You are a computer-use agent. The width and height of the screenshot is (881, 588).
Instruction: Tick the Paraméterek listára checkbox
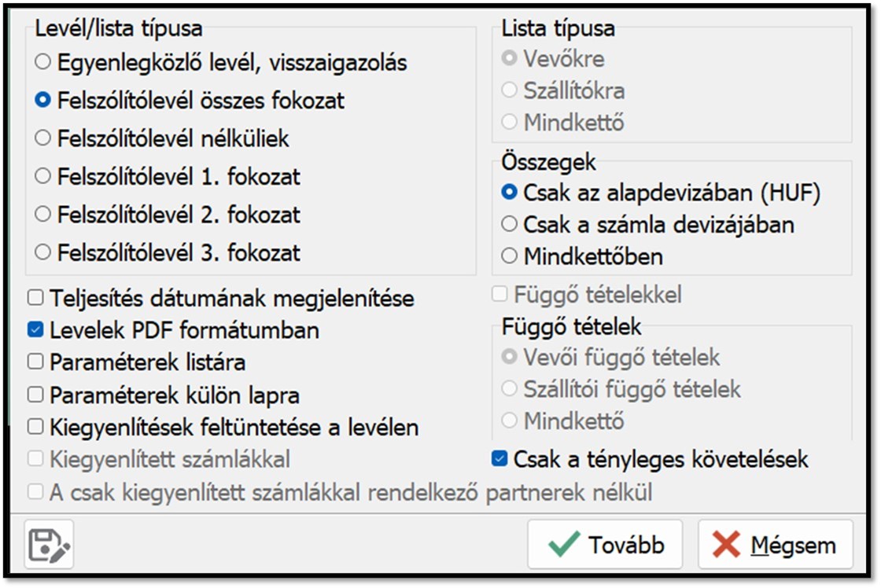(x=35, y=362)
